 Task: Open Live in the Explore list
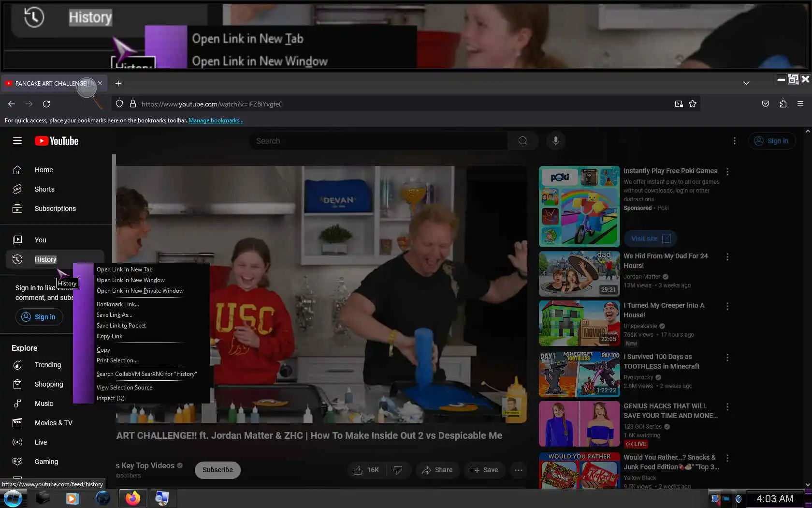tap(55, 442)
